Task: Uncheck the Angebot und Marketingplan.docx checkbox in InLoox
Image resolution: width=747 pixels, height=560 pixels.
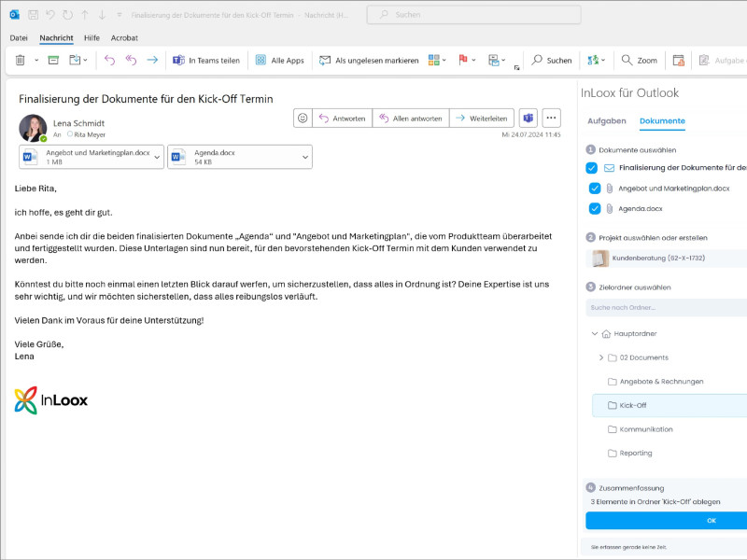Action: [595, 189]
